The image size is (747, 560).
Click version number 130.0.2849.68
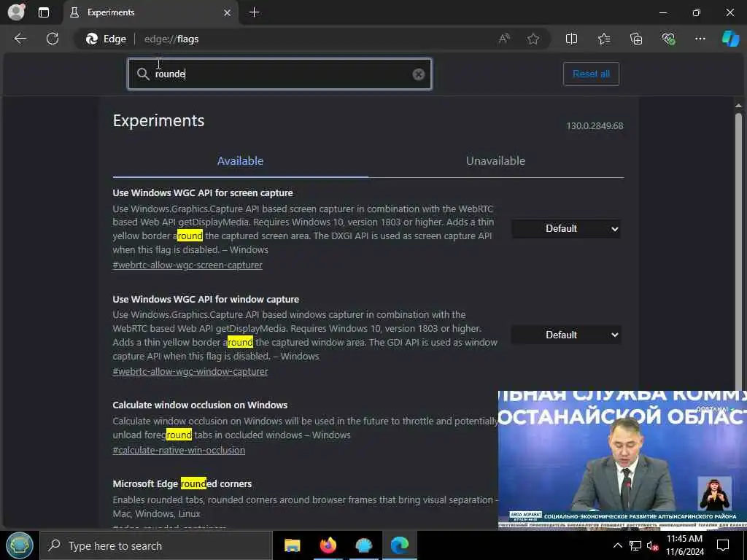point(595,125)
